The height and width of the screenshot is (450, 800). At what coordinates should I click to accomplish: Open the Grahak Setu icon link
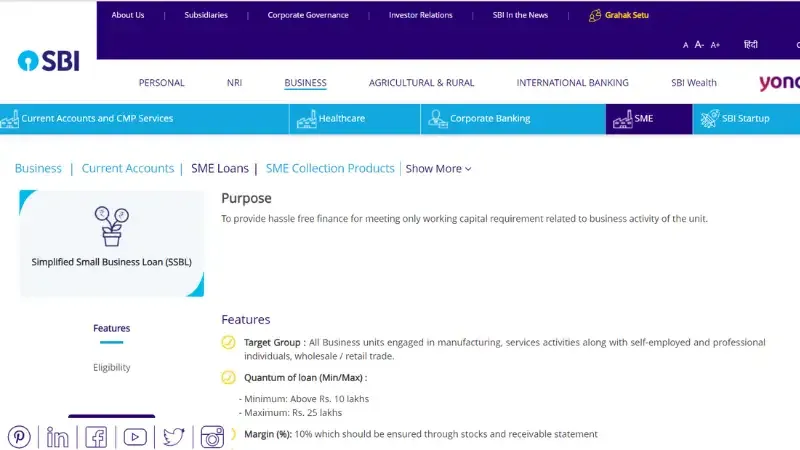(594, 15)
